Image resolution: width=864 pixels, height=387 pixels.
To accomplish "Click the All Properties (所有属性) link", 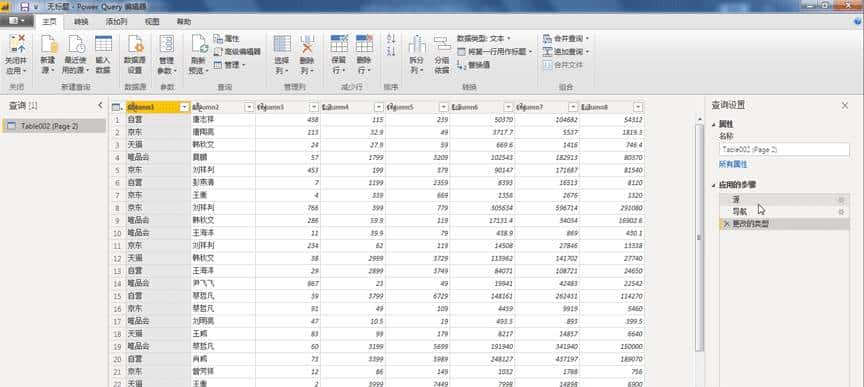I will pos(733,164).
